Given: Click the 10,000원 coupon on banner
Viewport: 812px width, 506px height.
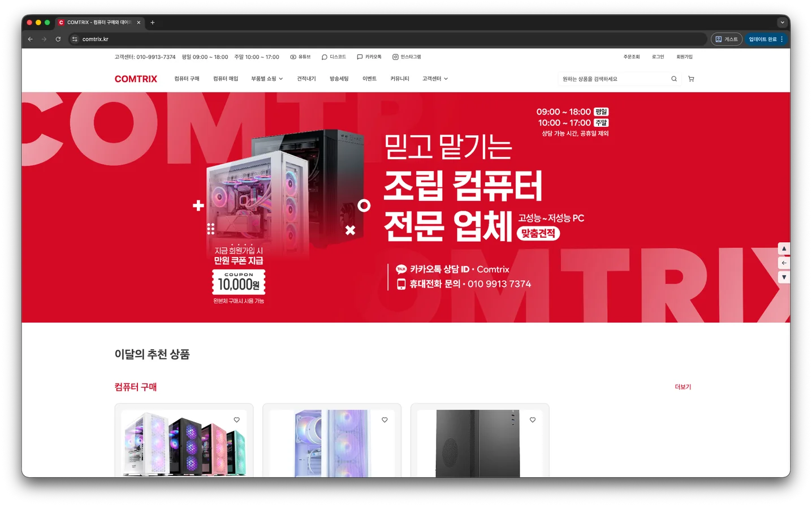Looking at the screenshot, I should (x=239, y=282).
